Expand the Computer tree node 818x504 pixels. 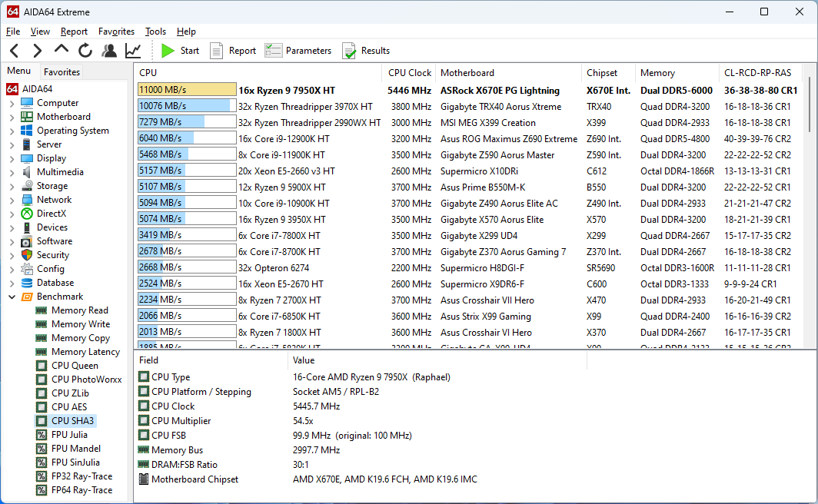12,103
